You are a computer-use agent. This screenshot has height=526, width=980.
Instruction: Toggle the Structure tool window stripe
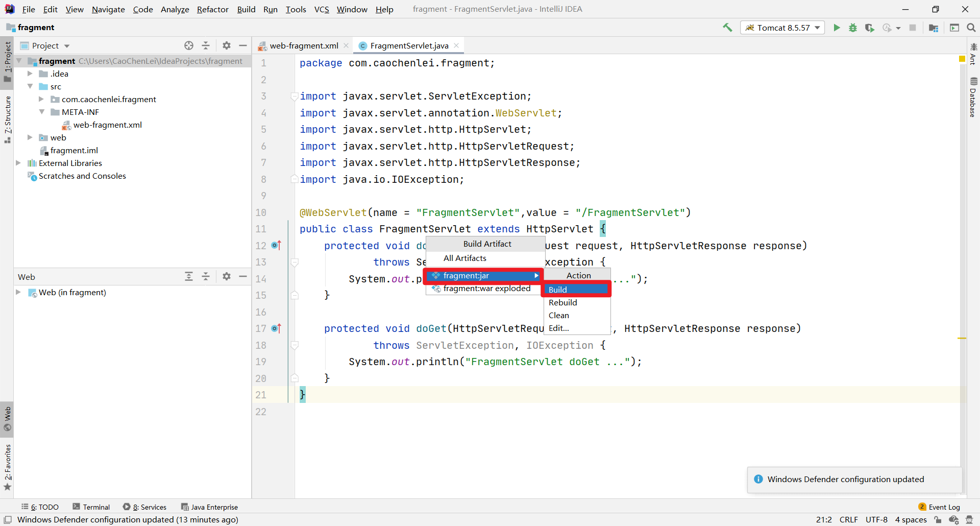pos(7,119)
